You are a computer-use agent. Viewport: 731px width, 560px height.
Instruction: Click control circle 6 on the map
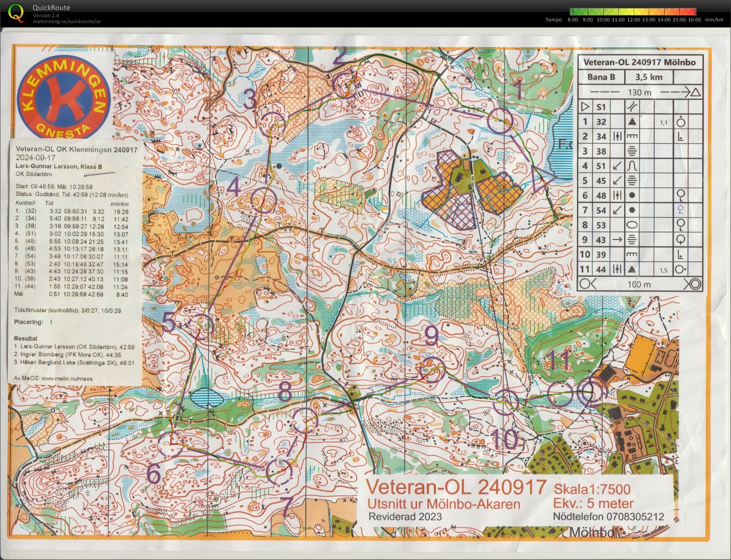coord(171,443)
